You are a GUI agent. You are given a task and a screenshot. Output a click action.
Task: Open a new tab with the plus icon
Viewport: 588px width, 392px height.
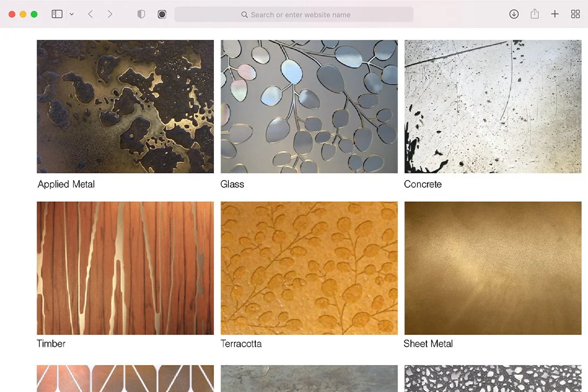pos(555,14)
